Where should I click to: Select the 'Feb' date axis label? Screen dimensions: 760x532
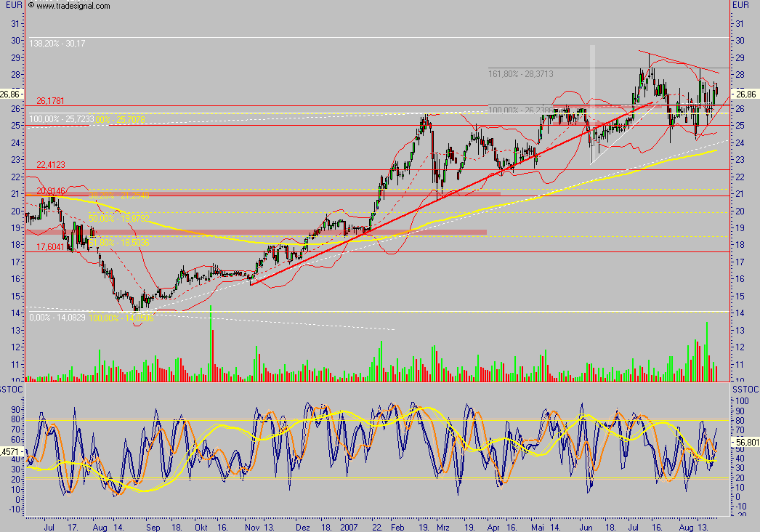[397, 528]
